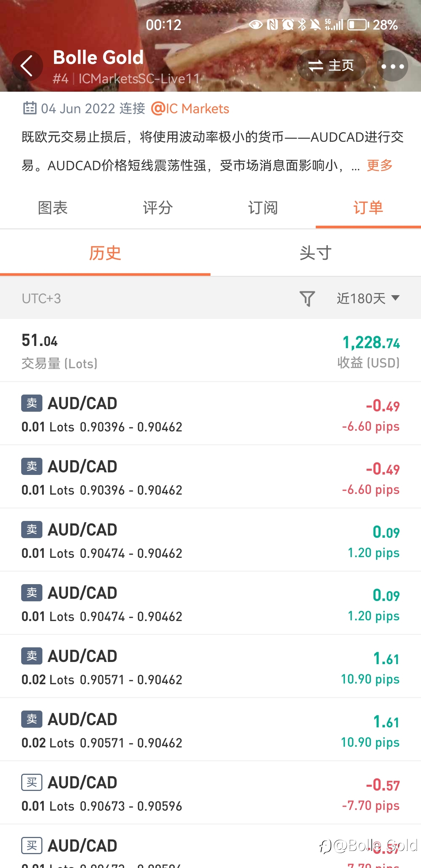This screenshot has height=868, width=421.
Task: Select the 订单 tab
Action: 368,208
